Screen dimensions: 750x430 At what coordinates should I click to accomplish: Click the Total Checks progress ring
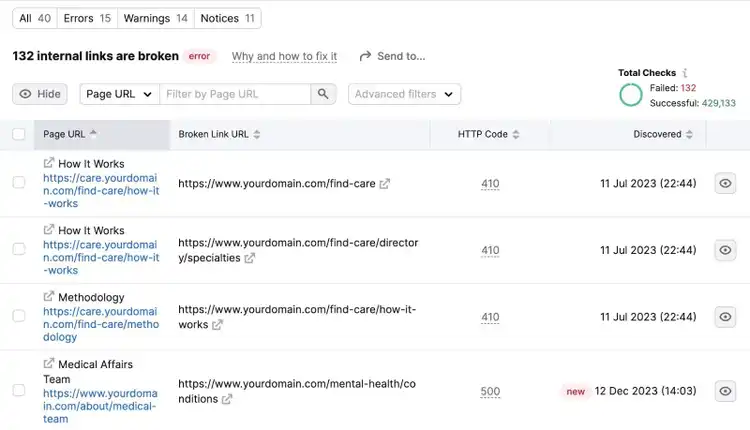(630, 95)
